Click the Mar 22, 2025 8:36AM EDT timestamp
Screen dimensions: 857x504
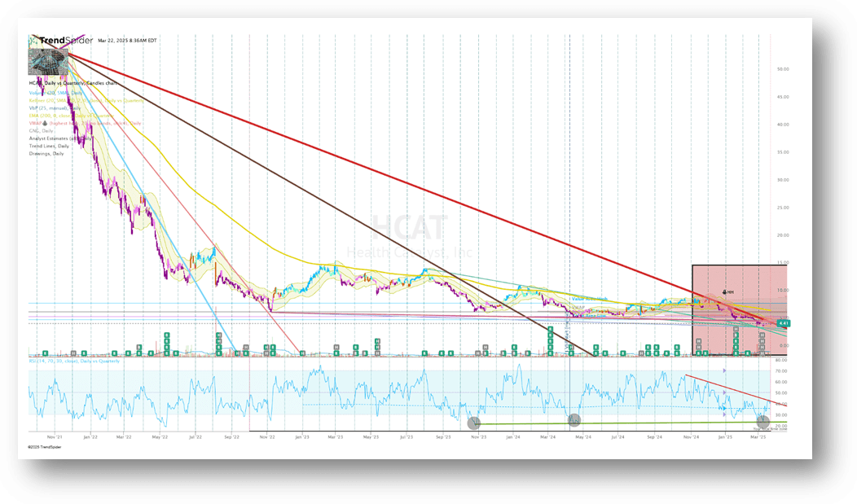pyautogui.click(x=128, y=41)
